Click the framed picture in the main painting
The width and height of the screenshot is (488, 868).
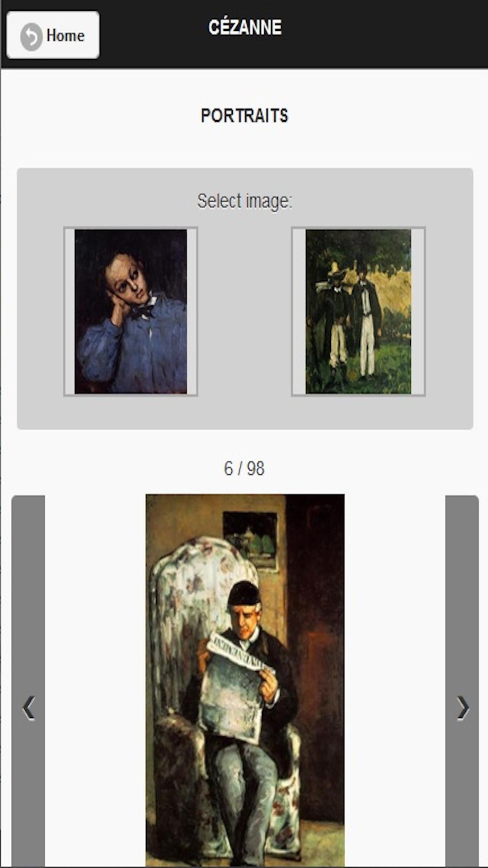coord(251,540)
